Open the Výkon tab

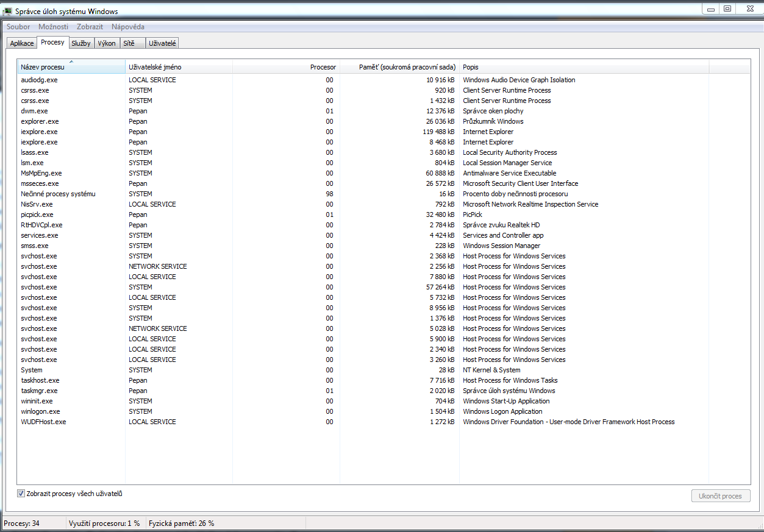click(107, 43)
